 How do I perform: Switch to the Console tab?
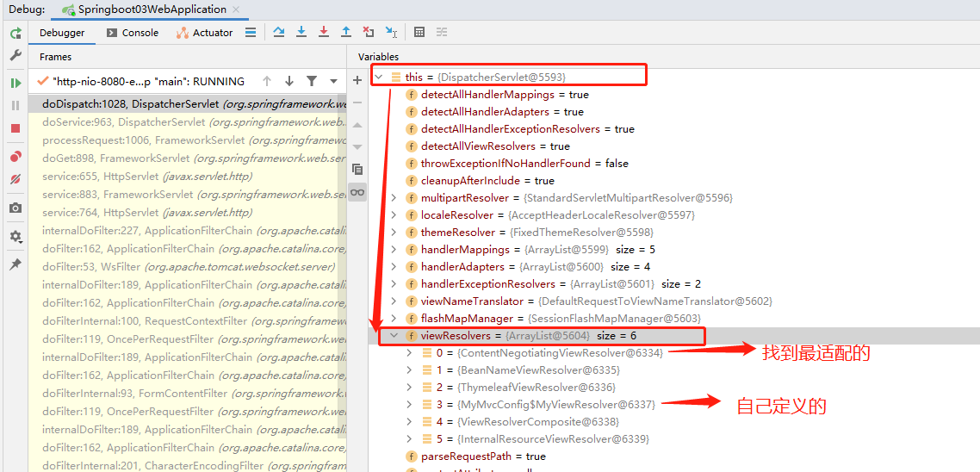point(133,33)
